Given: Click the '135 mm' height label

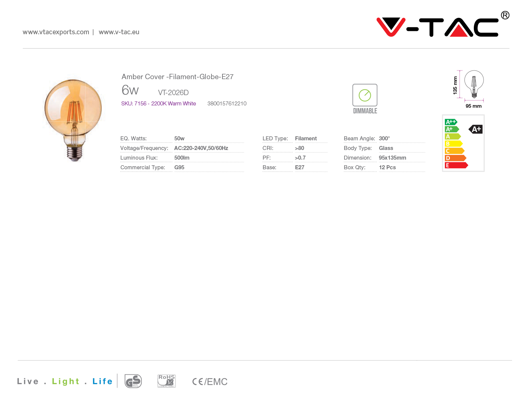Looking at the screenshot, I should (x=455, y=85).
